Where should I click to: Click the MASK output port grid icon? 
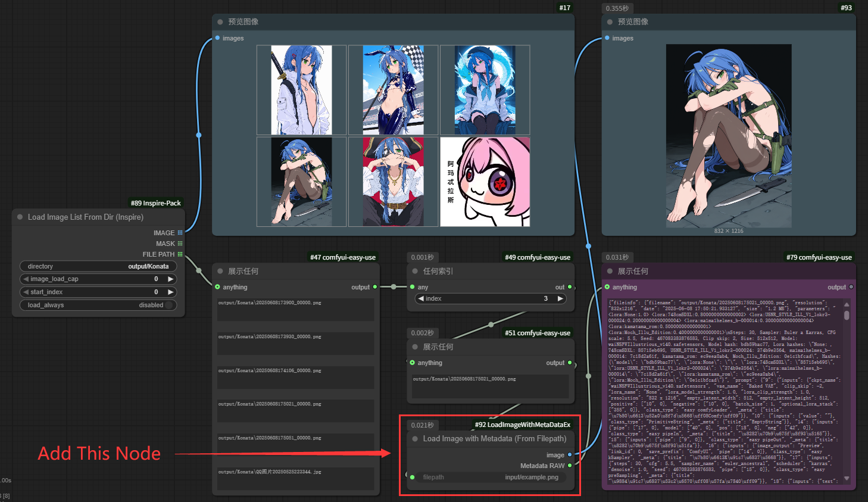click(180, 244)
